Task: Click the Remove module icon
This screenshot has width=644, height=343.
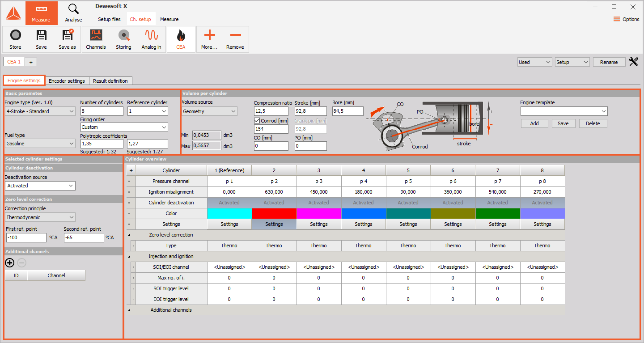Action: [x=235, y=39]
